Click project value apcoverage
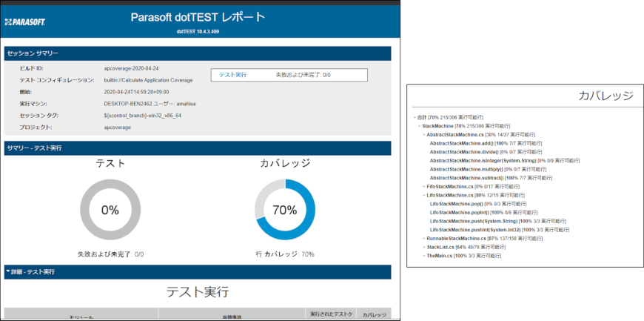Viewport: 644px width, 321px height. [x=118, y=128]
